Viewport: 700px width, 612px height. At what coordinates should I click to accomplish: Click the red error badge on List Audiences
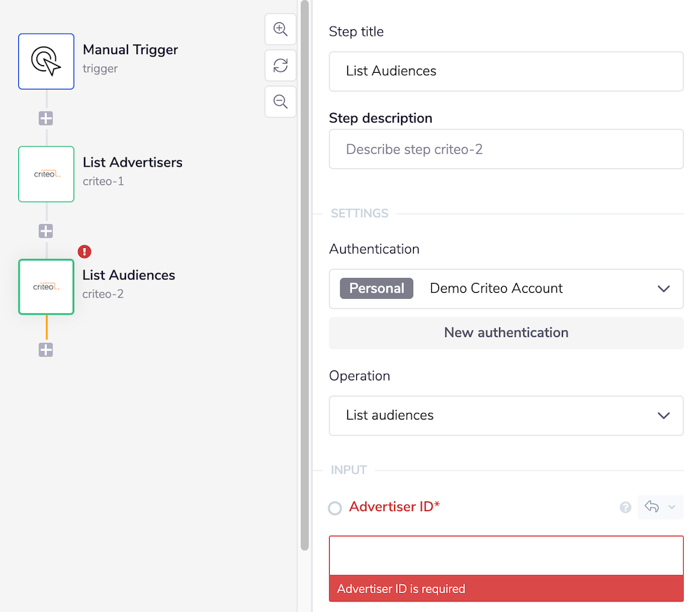(84, 251)
